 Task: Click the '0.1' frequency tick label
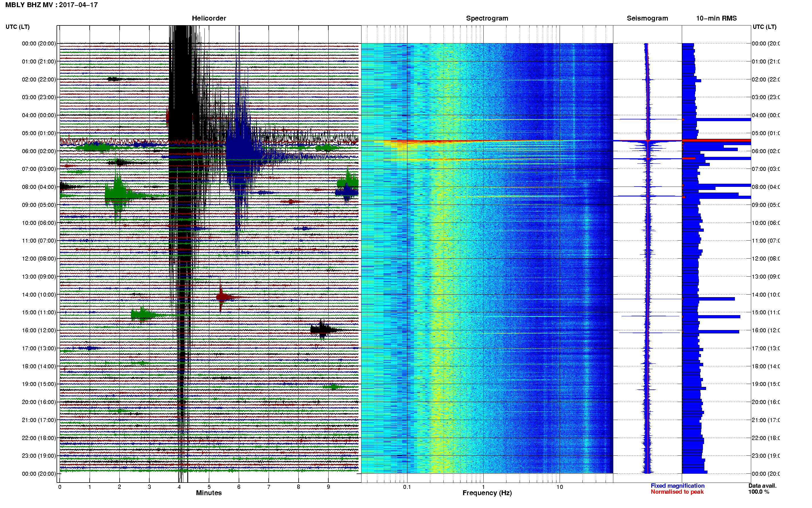(x=407, y=487)
